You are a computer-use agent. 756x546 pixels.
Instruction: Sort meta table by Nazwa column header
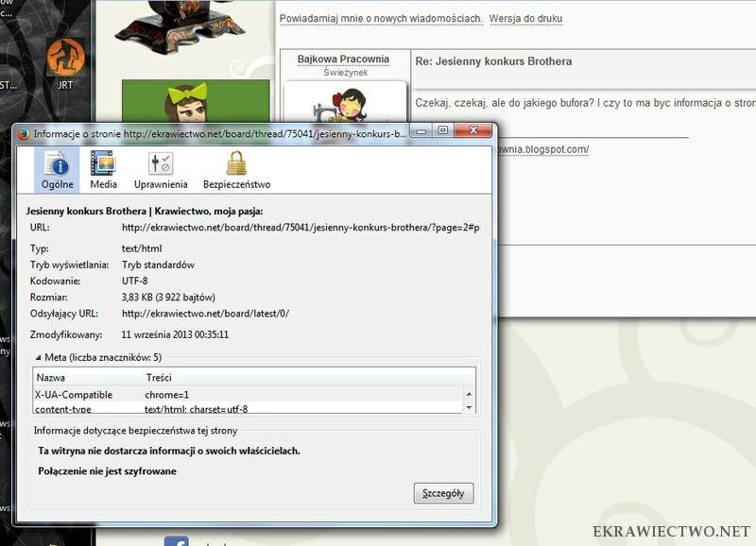pyautogui.click(x=85, y=377)
